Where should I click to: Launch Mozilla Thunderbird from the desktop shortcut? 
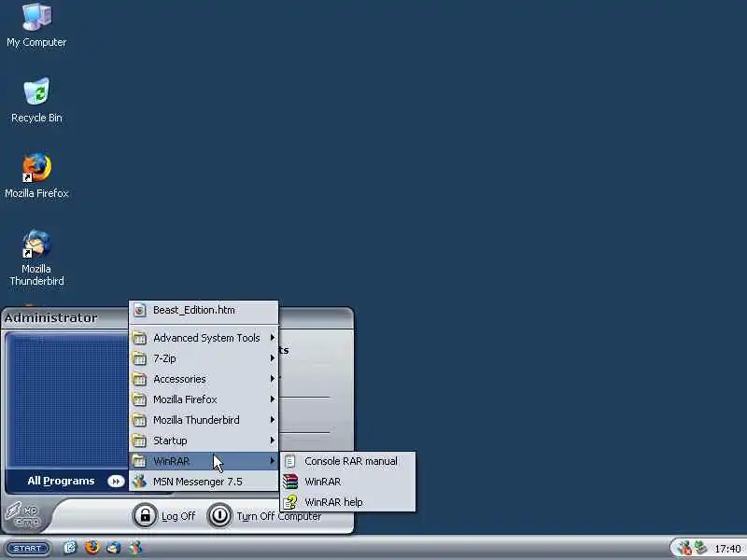(x=36, y=258)
